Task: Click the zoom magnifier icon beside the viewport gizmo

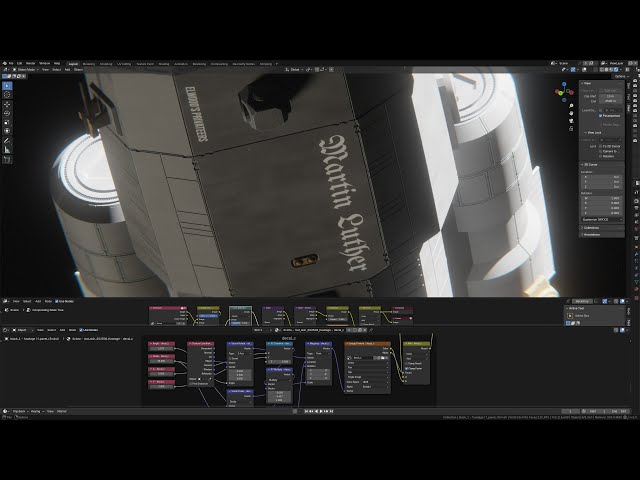Action: pos(571,106)
